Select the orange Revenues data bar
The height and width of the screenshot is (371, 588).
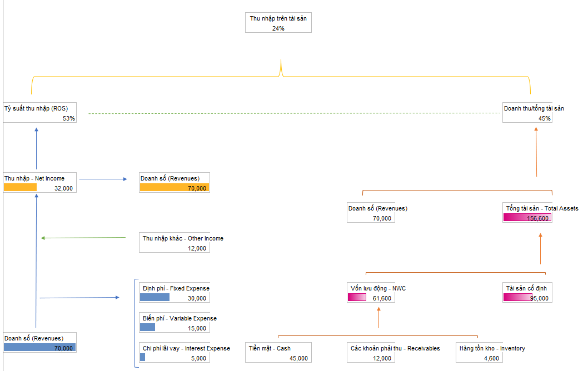coord(174,188)
